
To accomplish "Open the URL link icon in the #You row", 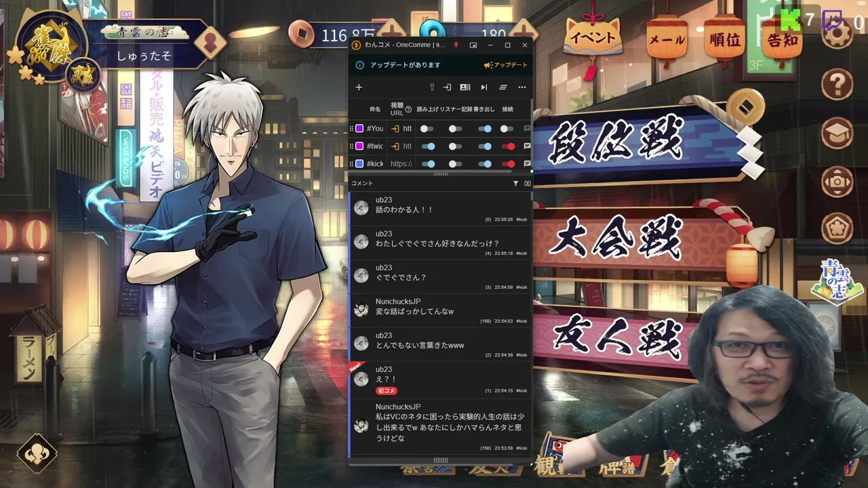I will (395, 128).
